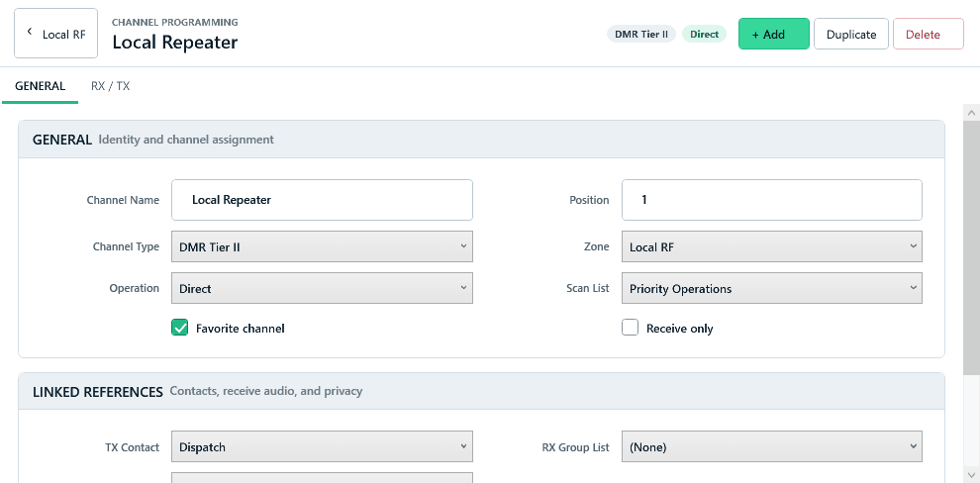Choose a Scan List from dropdown
Screen dimensions: 980x483
click(772, 288)
